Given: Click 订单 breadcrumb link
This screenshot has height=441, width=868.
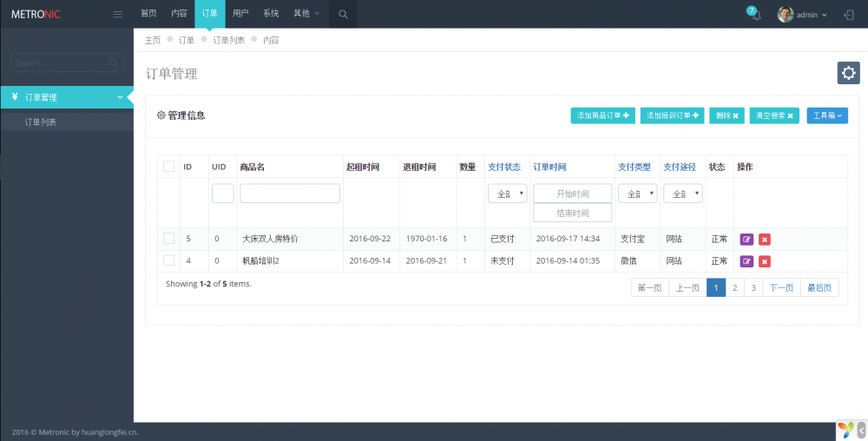Looking at the screenshot, I should pos(187,40).
